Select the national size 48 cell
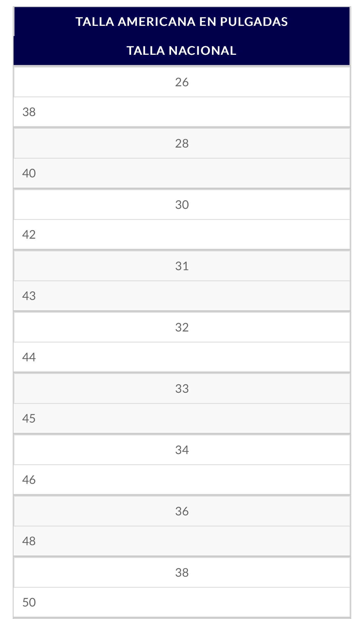The width and height of the screenshot is (364, 619). click(x=29, y=541)
